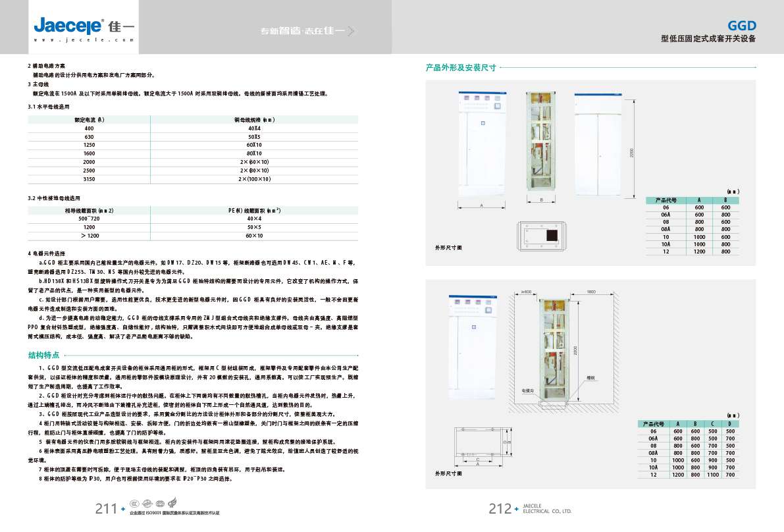Click the column header C in lower table
This screenshot has width=784, height=532.
[x=712, y=424]
